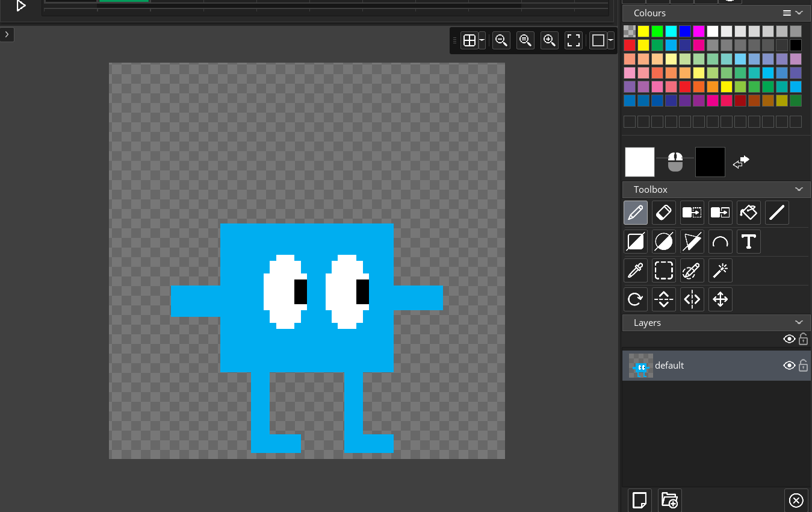
Task: Select the Paint Bucket tool
Action: (x=749, y=213)
